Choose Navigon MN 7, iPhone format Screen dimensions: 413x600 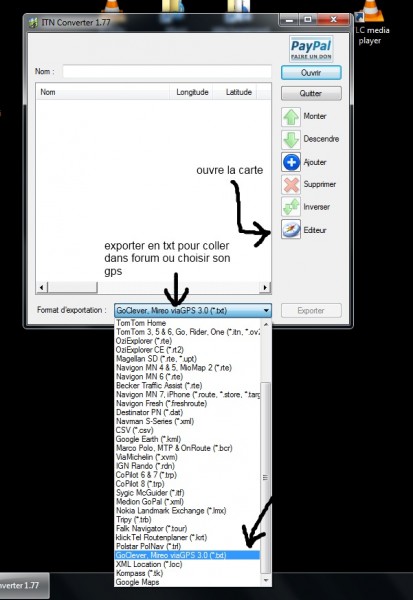[188, 395]
